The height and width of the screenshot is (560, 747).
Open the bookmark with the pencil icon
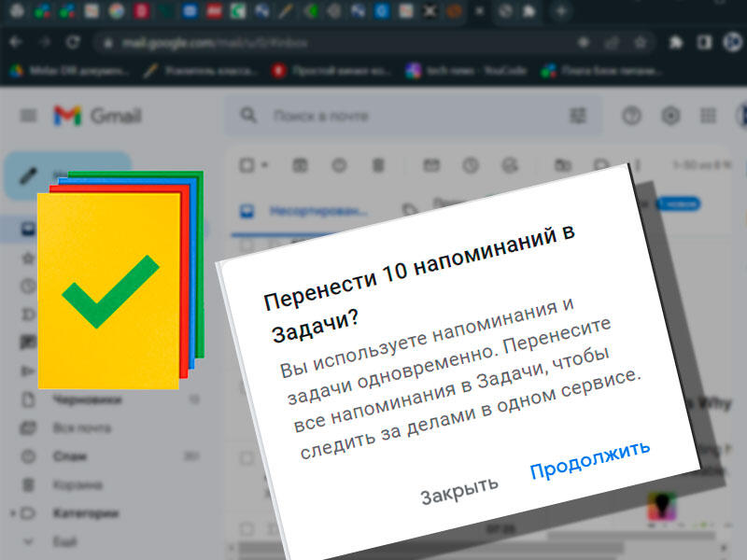tap(201, 71)
